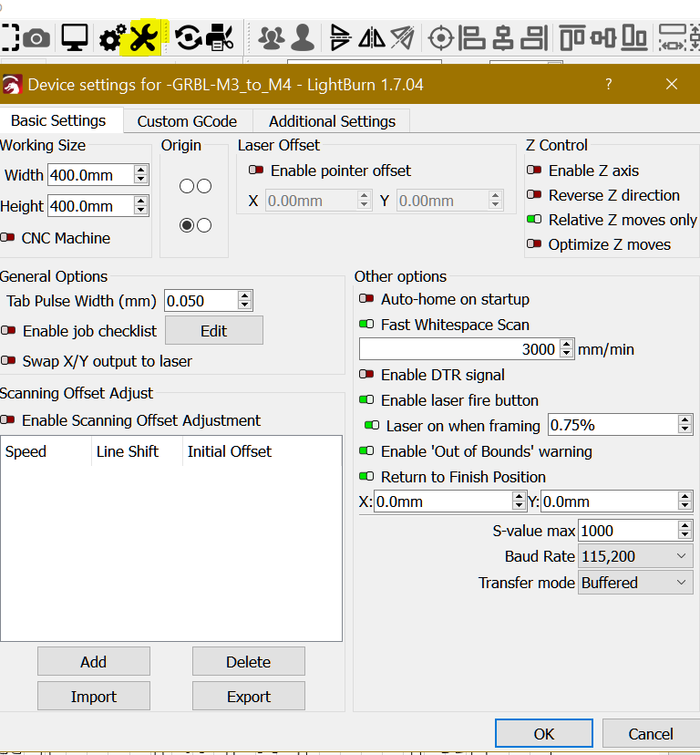Click the Flip Vertical icon
This screenshot has height=755, width=700.
coord(340,37)
